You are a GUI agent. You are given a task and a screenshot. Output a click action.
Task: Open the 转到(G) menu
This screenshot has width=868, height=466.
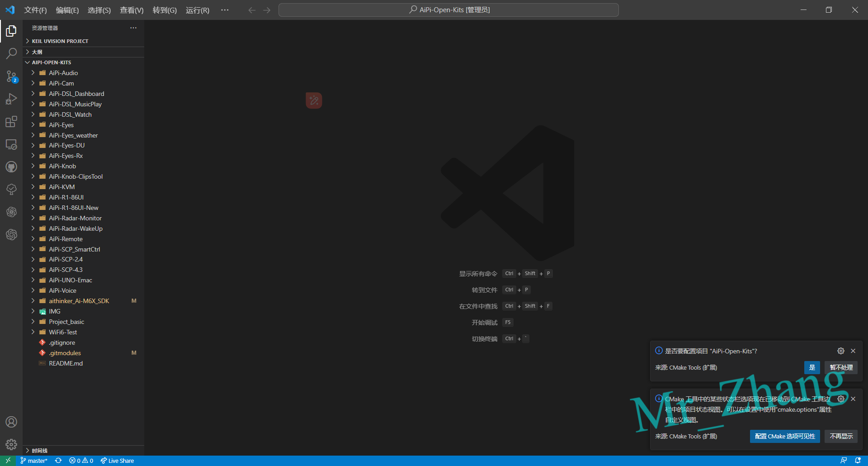(x=165, y=10)
